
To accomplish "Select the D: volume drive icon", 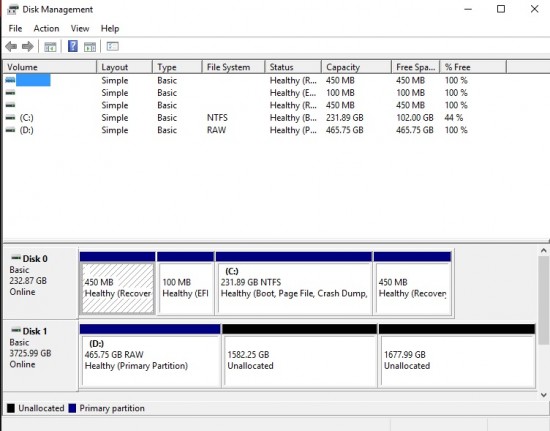I will coord(11,130).
